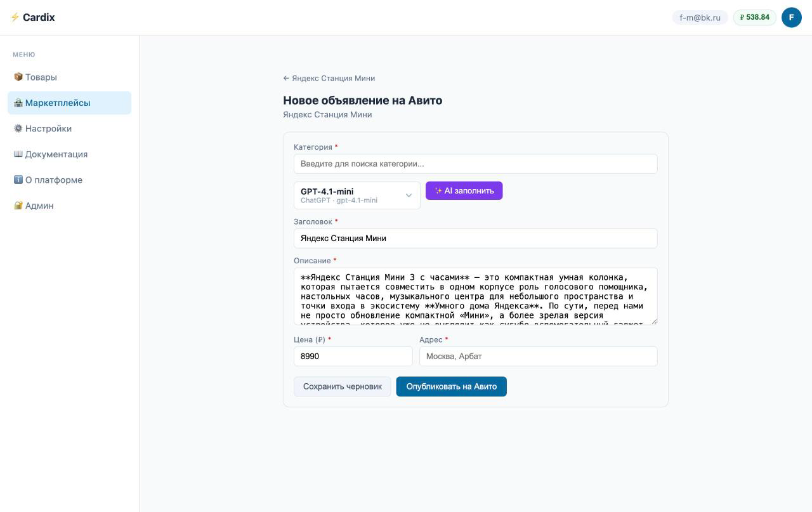Click the Маркетплейсы store icon
This screenshot has width=812, height=512.
point(18,103)
